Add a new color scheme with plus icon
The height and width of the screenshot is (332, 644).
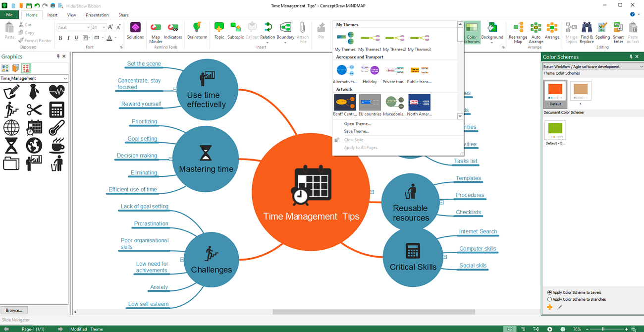coord(549,307)
